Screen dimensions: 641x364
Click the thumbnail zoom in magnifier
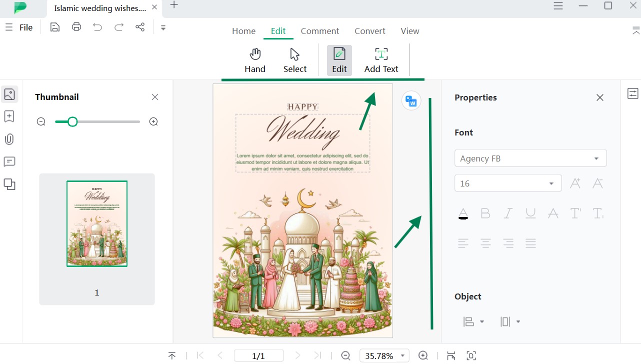(x=154, y=121)
